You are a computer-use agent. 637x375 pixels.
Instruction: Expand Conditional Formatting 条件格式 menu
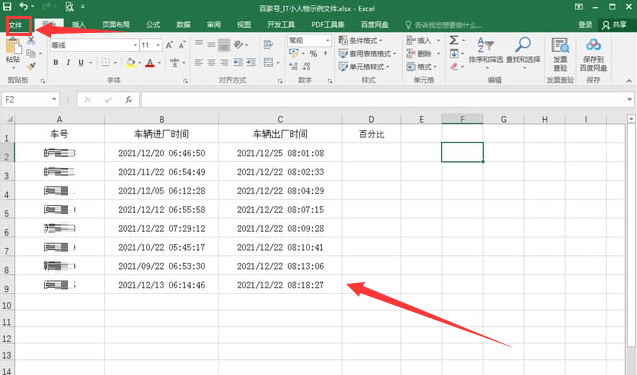(361, 41)
